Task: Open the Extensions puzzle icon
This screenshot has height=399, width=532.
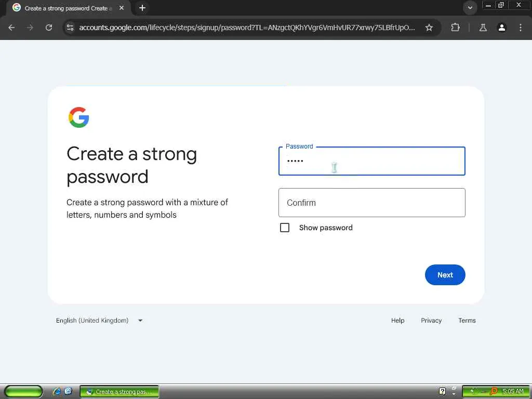Action: click(455, 28)
